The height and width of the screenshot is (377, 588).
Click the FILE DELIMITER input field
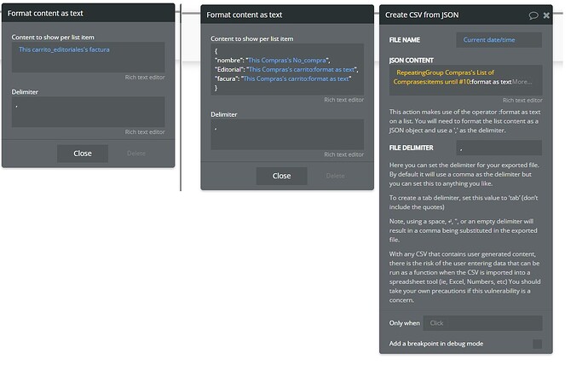point(499,148)
